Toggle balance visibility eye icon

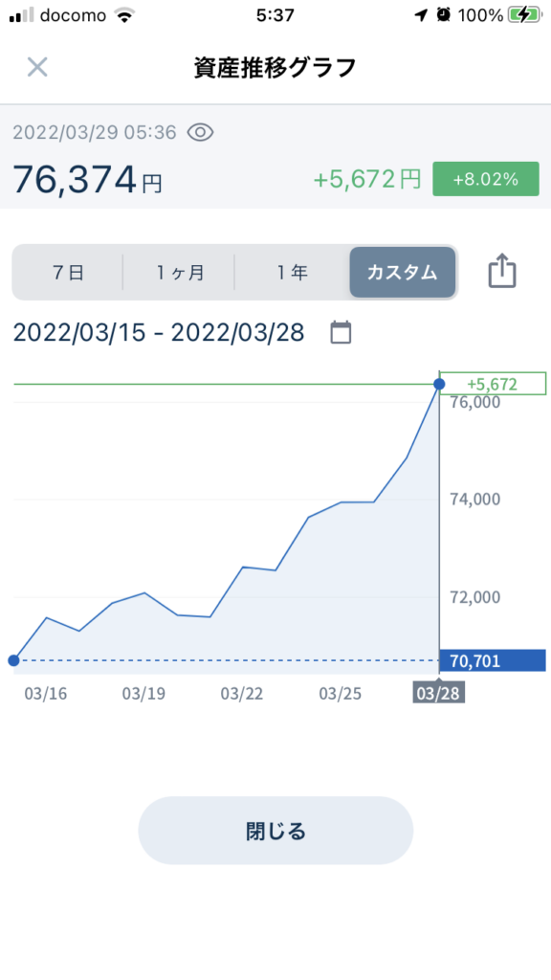coord(201,132)
